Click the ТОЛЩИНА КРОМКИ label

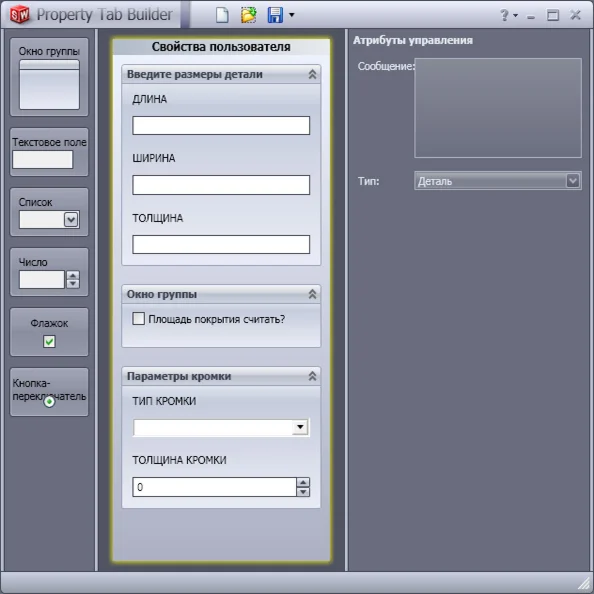179,460
